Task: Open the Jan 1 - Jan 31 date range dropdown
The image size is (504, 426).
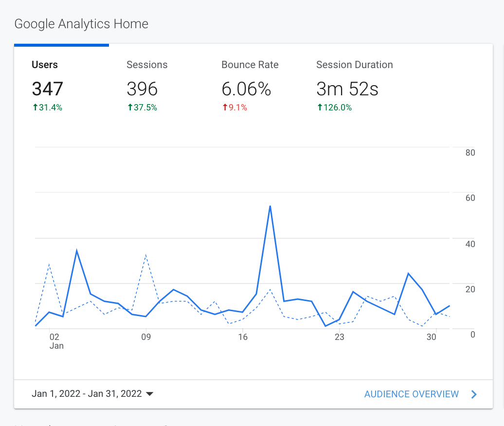Action: click(x=92, y=394)
